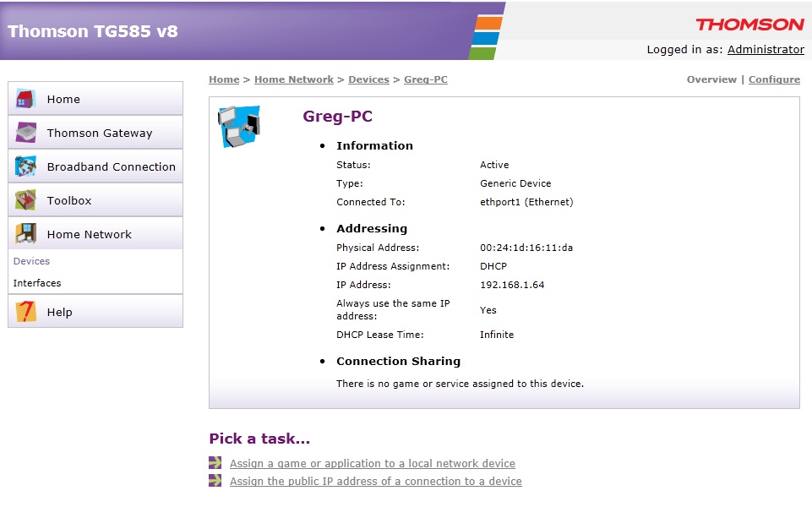Image resolution: width=812 pixels, height=507 pixels.
Task: Select Devices submenu under Home Network
Action: pyautogui.click(x=31, y=261)
